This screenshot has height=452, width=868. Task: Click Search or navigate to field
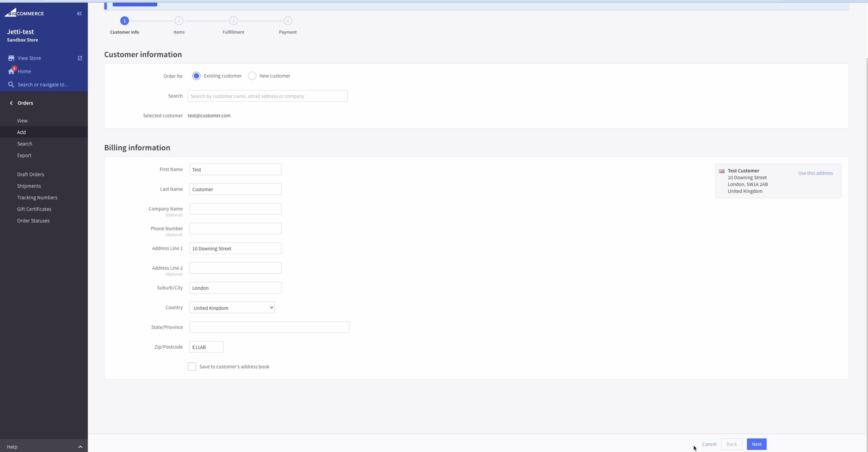pyautogui.click(x=43, y=85)
